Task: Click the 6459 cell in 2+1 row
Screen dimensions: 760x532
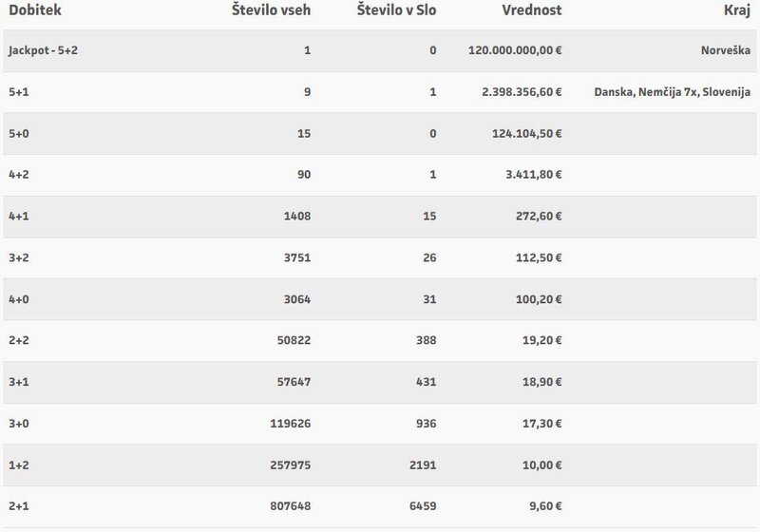Action: [423, 505]
